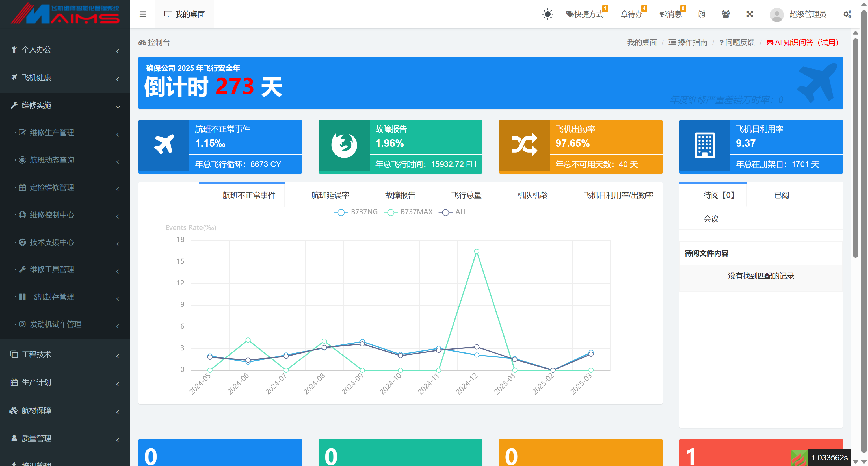The height and width of the screenshot is (466, 868).
Task: Toggle the ALL series in the legend
Action: [x=454, y=212]
